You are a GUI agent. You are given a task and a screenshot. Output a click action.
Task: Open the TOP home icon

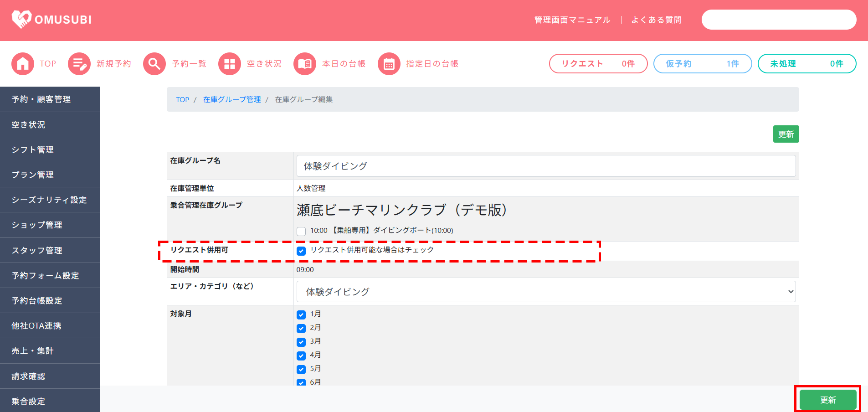pos(23,64)
